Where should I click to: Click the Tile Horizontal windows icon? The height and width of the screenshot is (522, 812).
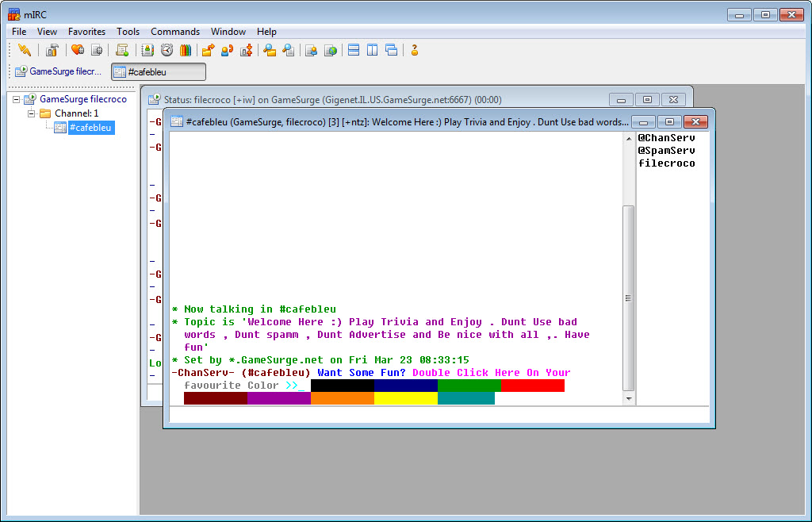354,51
